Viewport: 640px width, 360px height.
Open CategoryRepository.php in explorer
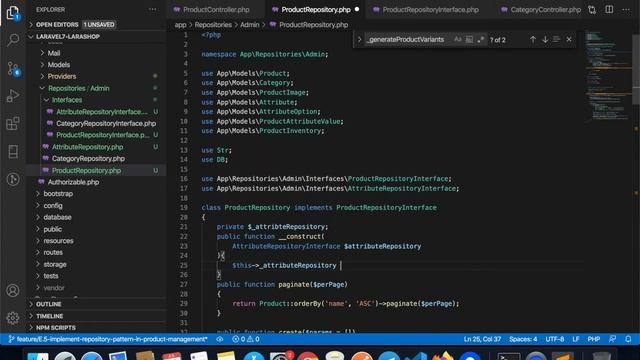click(88, 158)
